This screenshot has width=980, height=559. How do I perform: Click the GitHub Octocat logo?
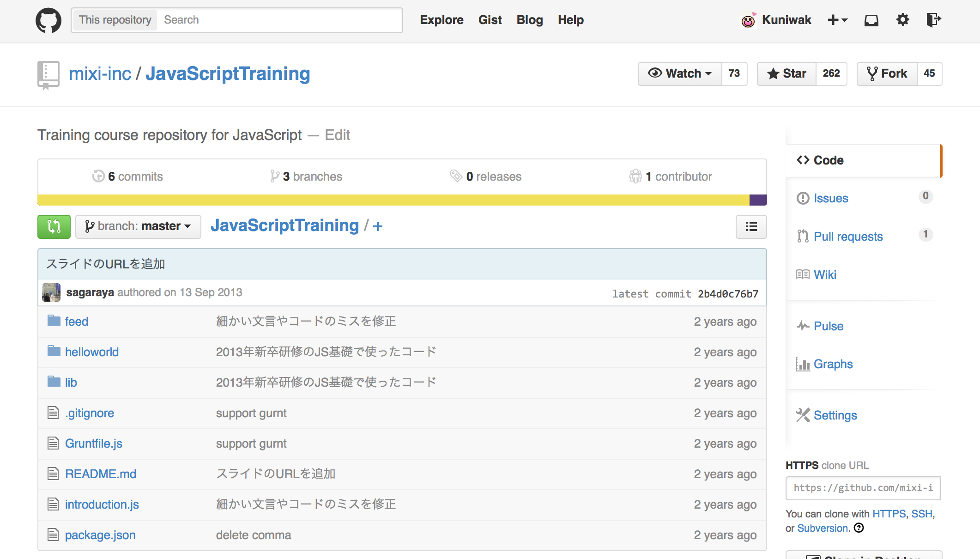click(48, 20)
